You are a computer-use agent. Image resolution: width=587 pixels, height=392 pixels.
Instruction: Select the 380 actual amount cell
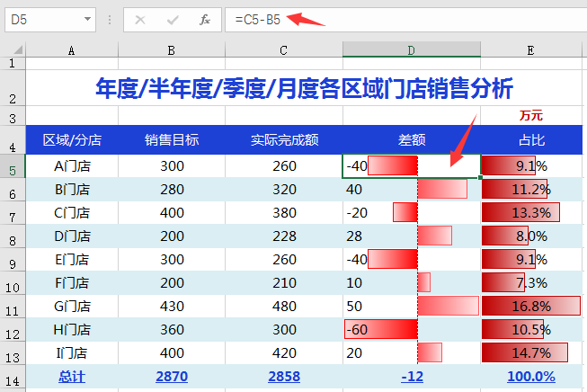pos(284,213)
